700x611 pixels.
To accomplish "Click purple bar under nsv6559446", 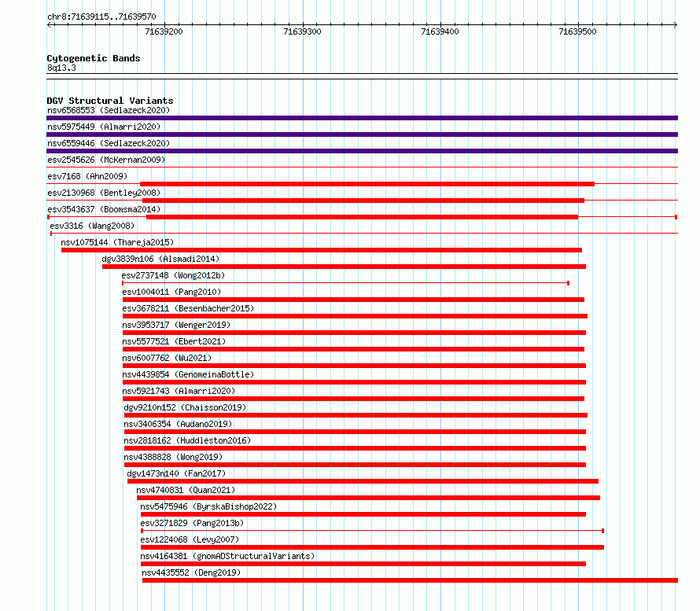I will [x=362, y=151].
